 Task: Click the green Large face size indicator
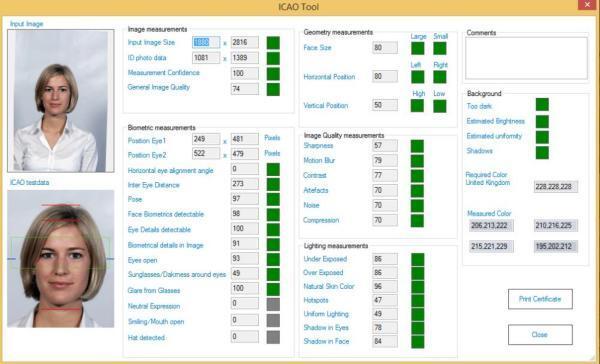pos(417,48)
